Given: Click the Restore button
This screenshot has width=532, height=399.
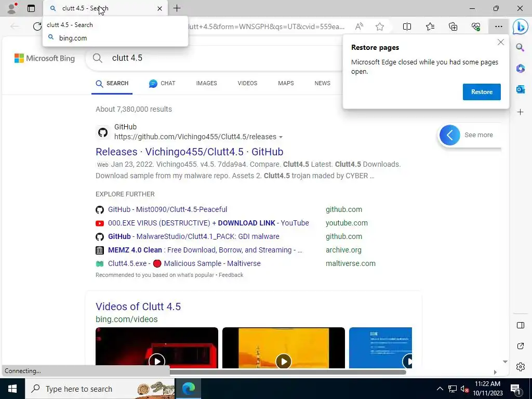Looking at the screenshot, I should (482, 92).
